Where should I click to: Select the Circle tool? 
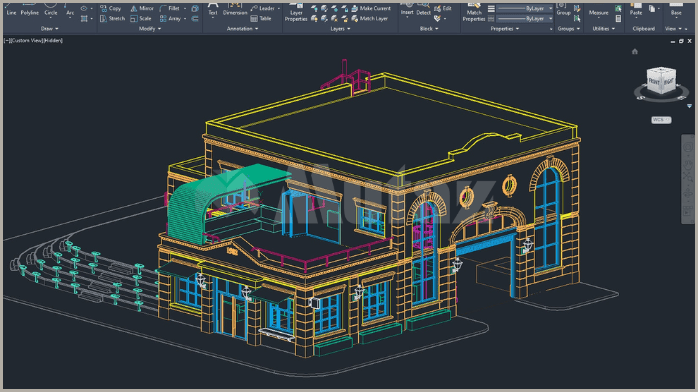click(51, 10)
